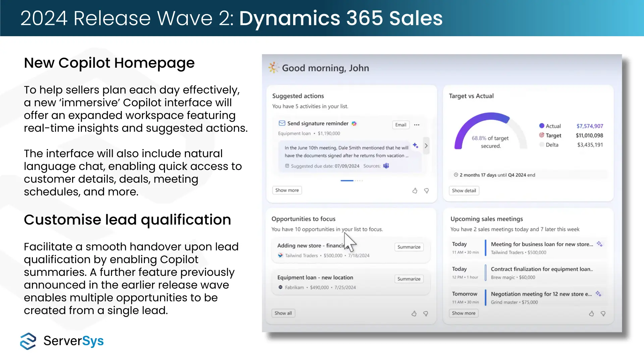The image size is (644, 362).
Task: Summarize the Adding new store opportunity
Action: tap(409, 247)
